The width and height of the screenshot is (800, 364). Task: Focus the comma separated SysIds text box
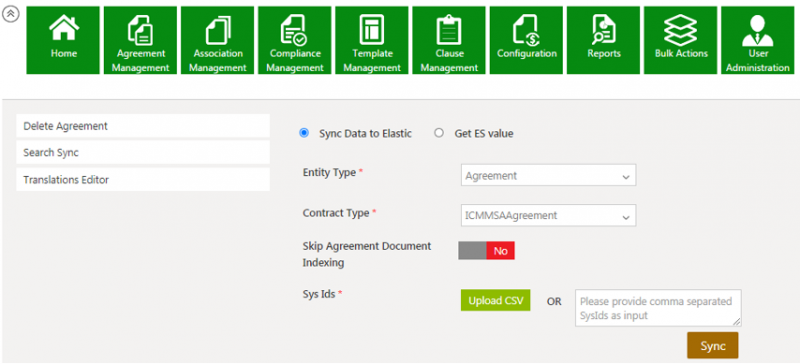pos(658,308)
